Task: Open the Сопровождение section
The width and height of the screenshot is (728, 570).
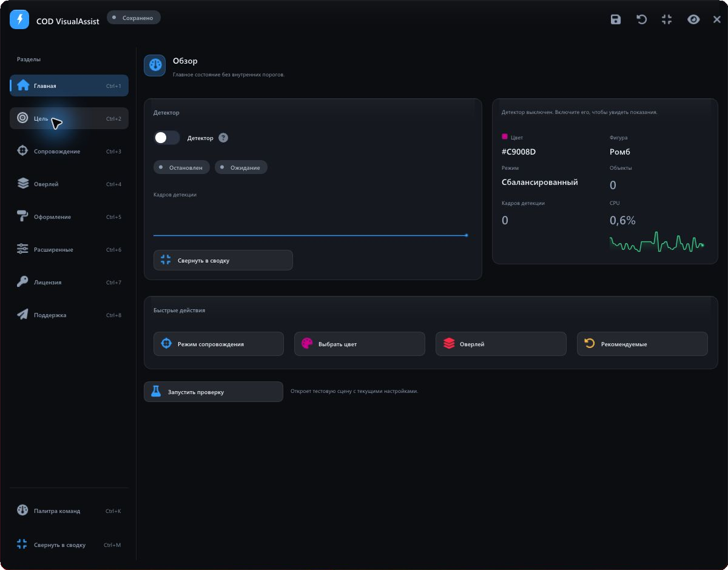Action: pyautogui.click(x=69, y=151)
